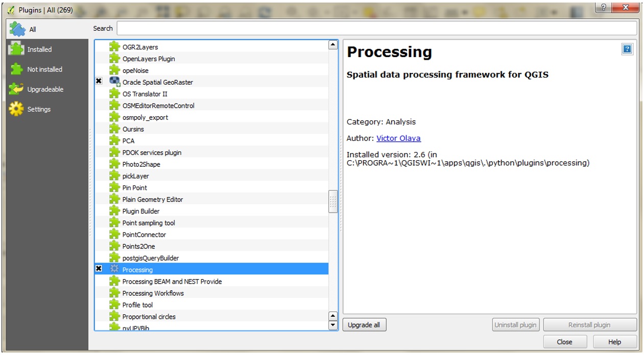The width and height of the screenshot is (644, 355).
Task: Click the Installed plugins icon in sidebar
Action: [16, 49]
